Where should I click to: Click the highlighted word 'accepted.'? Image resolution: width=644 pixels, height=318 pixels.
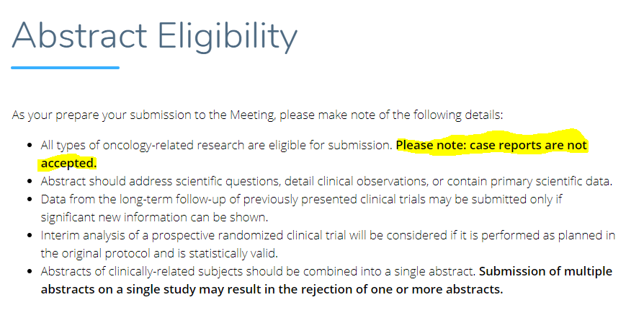tap(68, 163)
